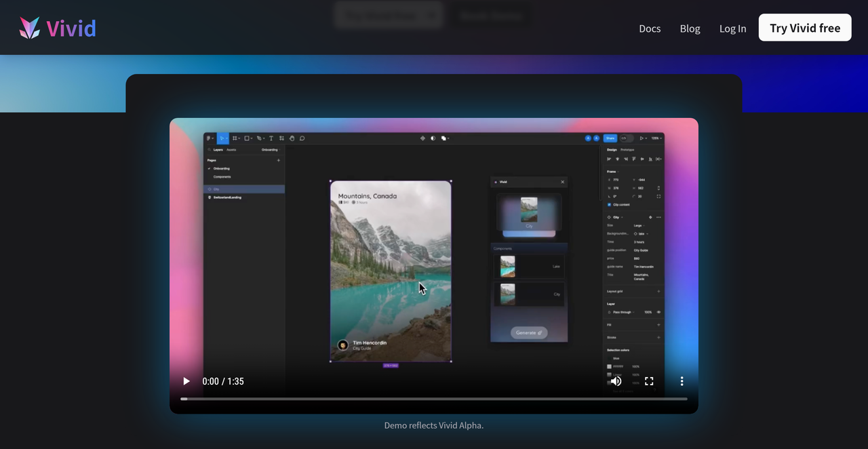This screenshot has height=449, width=868.
Task: Select the City layer in the Layers panel
Action: 244,189
